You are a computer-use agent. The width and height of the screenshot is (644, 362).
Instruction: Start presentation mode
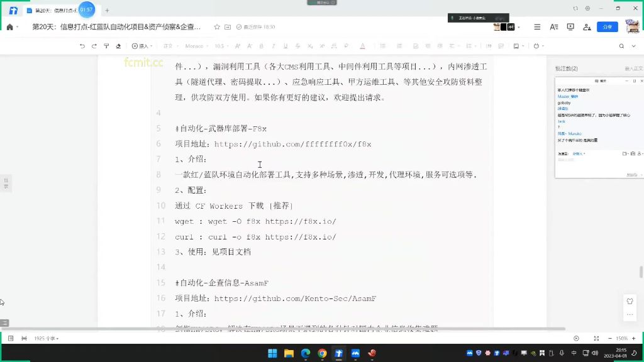click(x=570, y=27)
